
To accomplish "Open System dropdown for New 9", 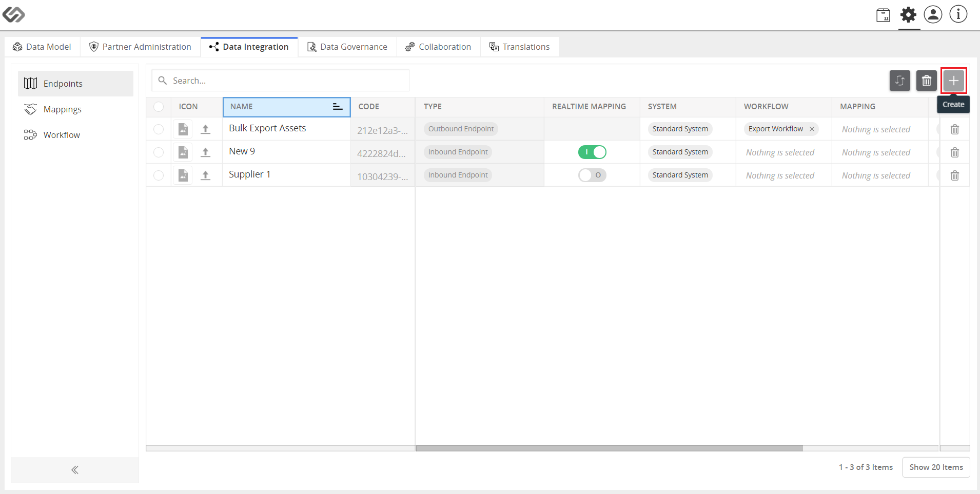I will coord(688,152).
